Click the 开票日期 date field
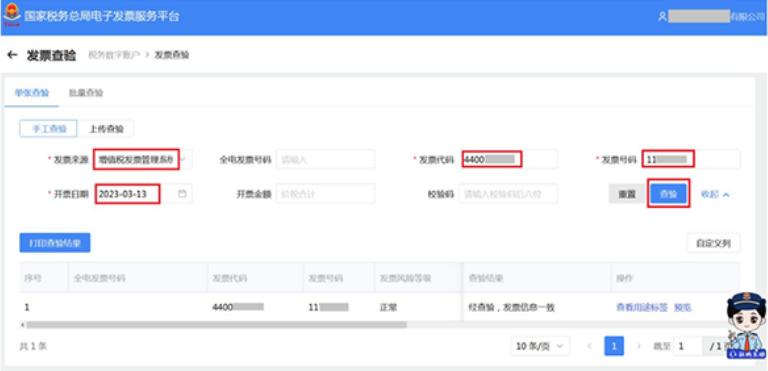 click(x=143, y=194)
